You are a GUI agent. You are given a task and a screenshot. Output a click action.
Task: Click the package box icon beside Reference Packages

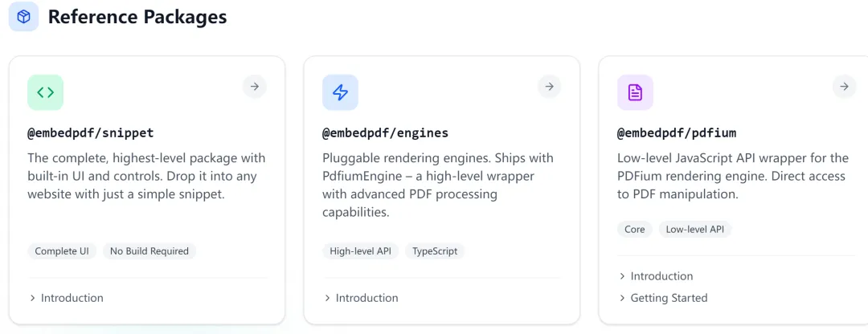tap(23, 17)
